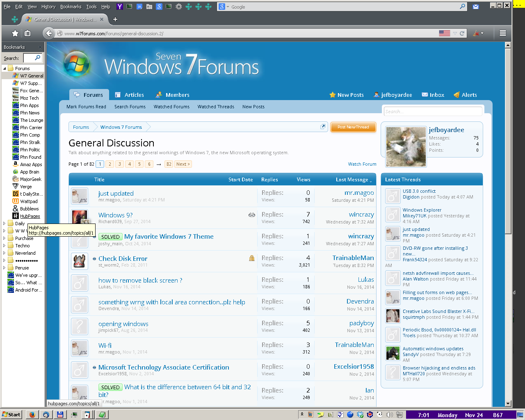Image resolution: width=525 pixels, height=420 pixels.
Task: Click the contacts card toolbar icon
Action: [x=149, y=7]
